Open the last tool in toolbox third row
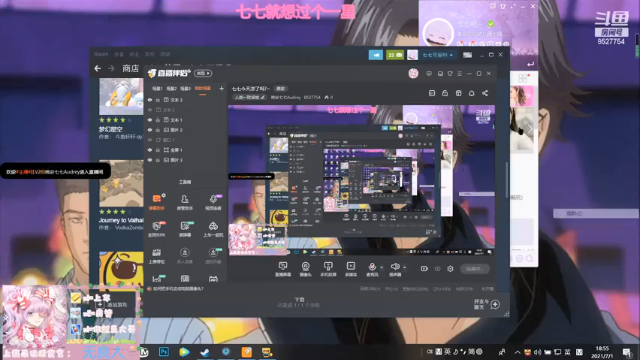 213,256
